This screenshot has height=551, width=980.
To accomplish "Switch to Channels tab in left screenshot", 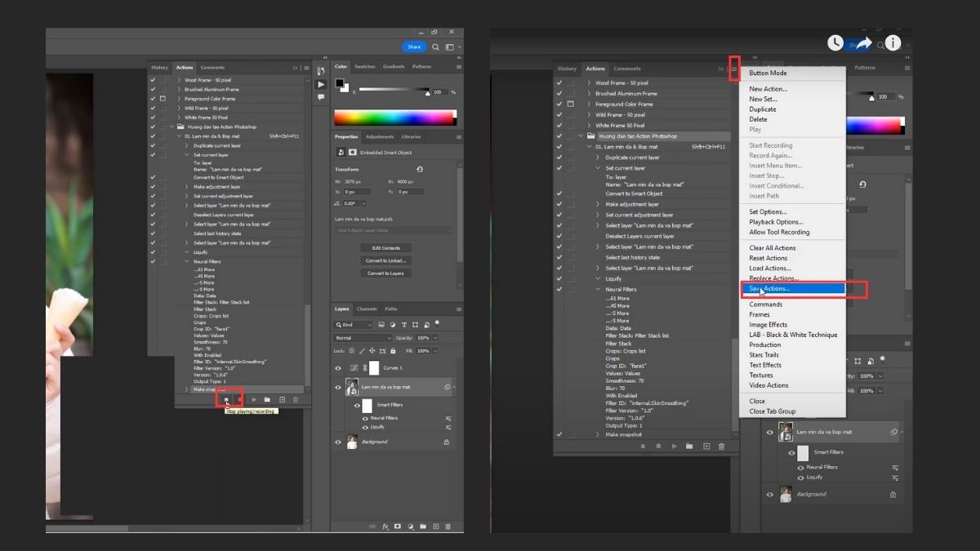I will pos(367,309).
